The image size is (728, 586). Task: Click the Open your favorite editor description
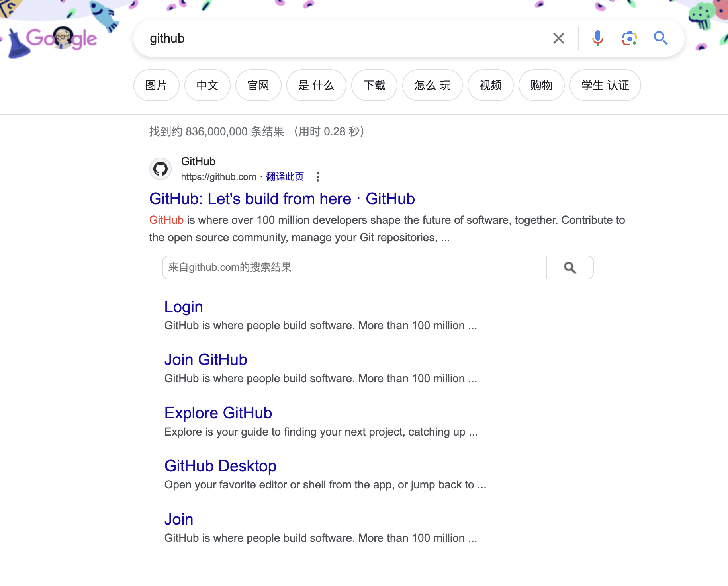click(325, 485)
